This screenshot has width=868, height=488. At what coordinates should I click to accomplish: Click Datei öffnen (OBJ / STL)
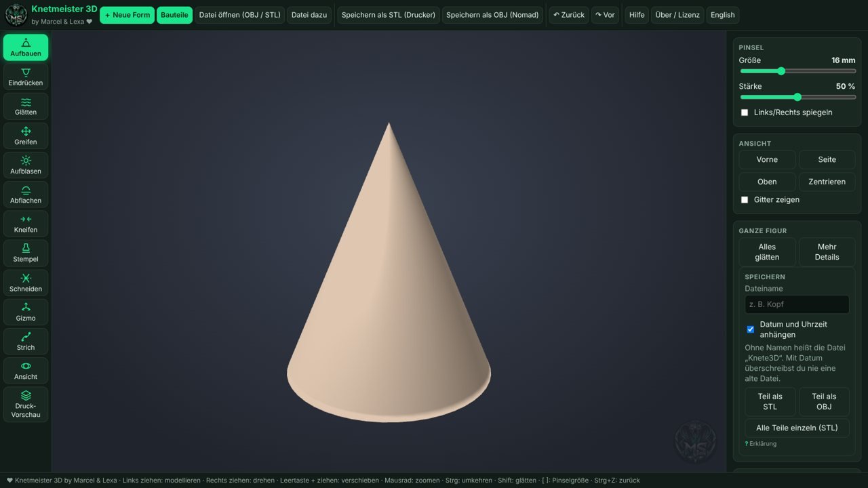240,15
